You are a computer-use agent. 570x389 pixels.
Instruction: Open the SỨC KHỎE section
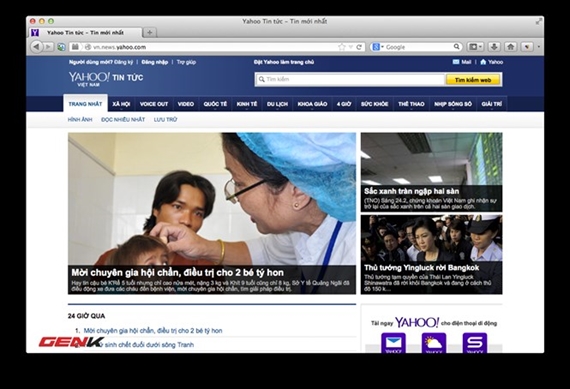click(374, 104)
